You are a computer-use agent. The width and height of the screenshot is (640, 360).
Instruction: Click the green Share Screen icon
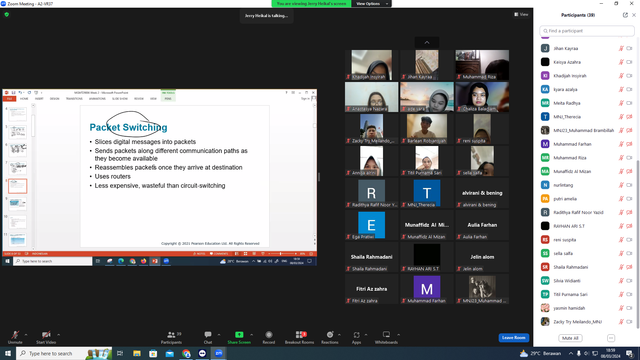(x=239, y=335)
